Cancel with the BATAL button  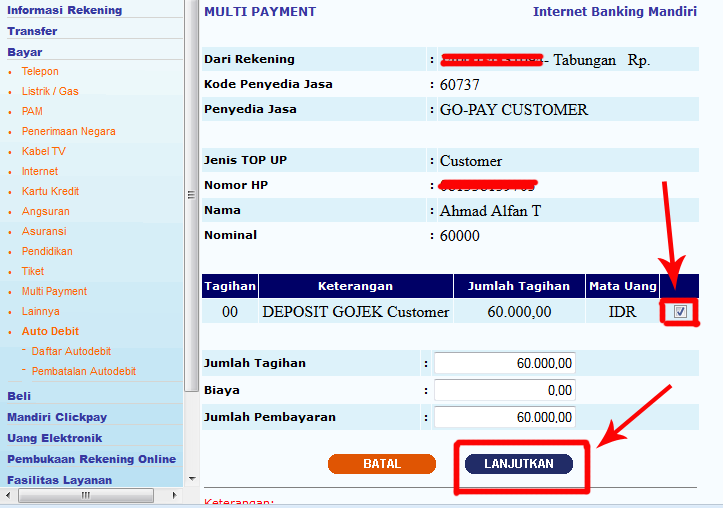(382, 464)
